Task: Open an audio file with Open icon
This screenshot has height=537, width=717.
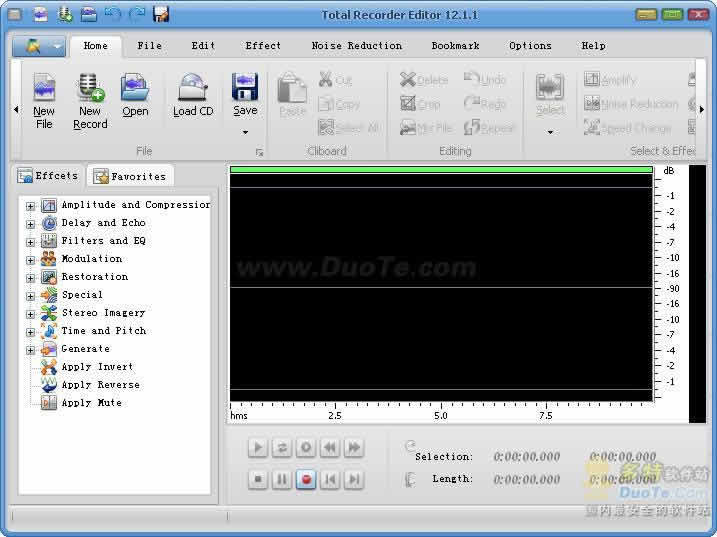Action: pos(135,87)
